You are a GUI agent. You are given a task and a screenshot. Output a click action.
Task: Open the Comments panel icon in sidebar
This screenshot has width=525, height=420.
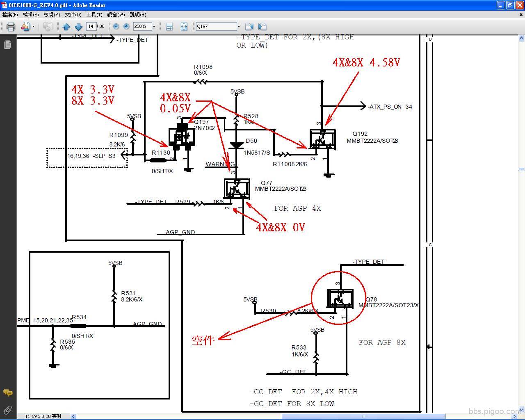click(7, 393)
